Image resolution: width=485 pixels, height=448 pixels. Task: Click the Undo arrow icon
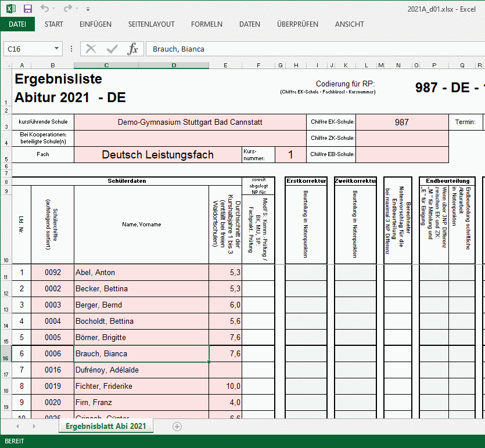pyautogui.click(x=45, y=9)
